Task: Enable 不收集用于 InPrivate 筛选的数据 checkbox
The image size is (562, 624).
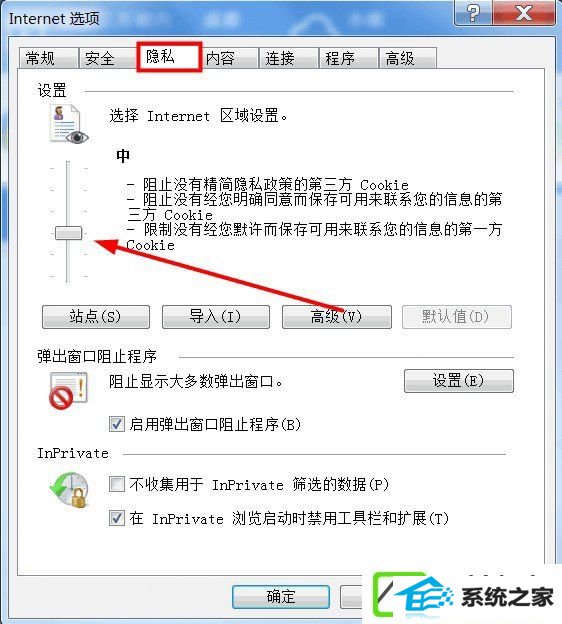Action: point(117,484)
